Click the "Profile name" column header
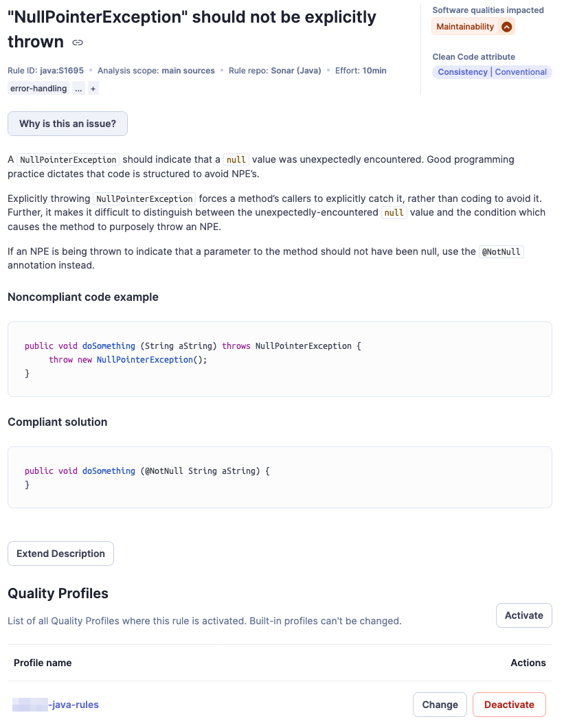Screen dimensions: 564x728 (43, 663)
